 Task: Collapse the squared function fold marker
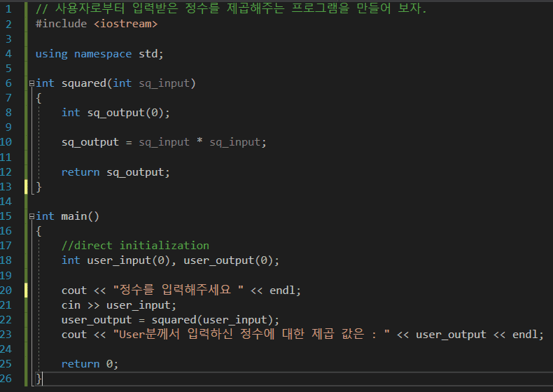point(31,83)
